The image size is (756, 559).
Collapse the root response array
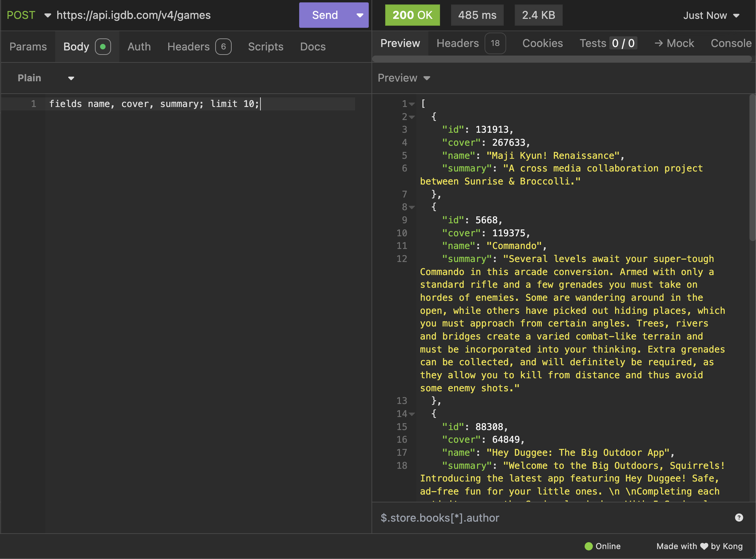(412, 104)
